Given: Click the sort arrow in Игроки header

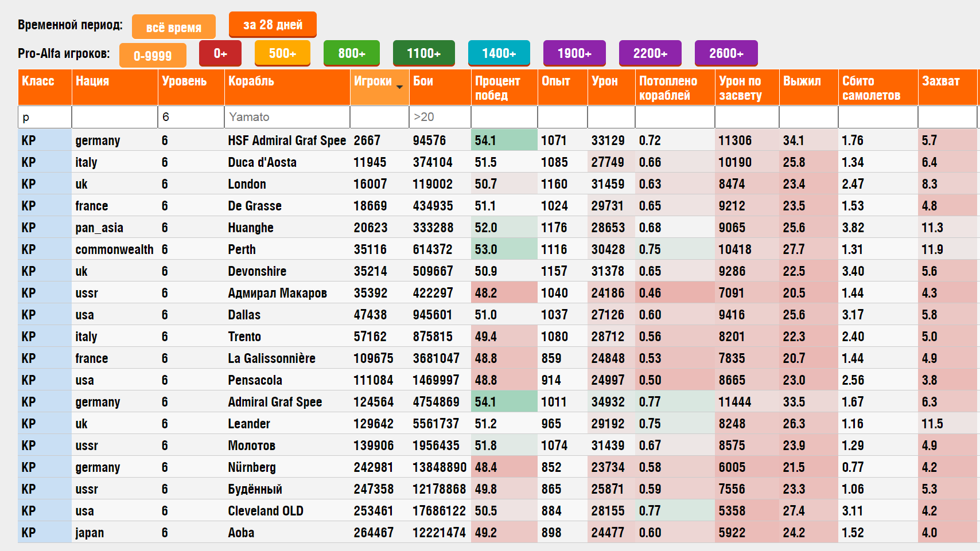Looking at the screenshot, I should click(x=399, y=87).
